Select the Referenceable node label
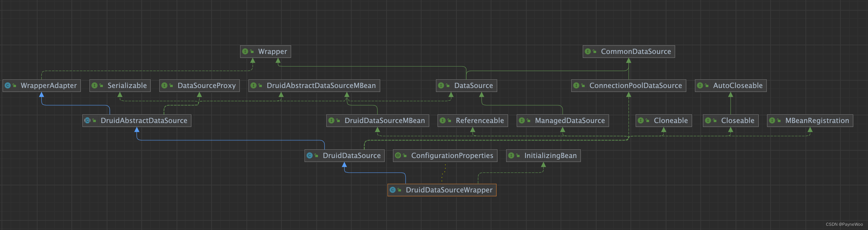The width and height of the screenshot is (868, 230). (480, 120)
